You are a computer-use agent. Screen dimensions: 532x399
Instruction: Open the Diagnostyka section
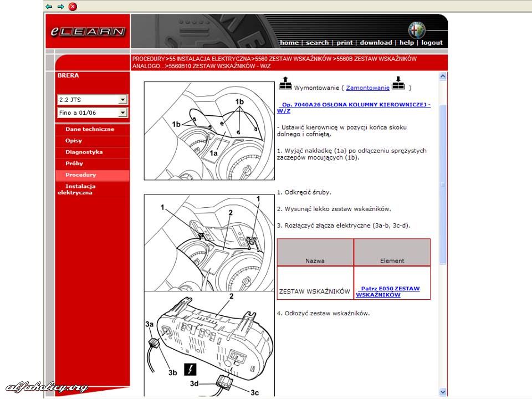(x=84, y=152)
